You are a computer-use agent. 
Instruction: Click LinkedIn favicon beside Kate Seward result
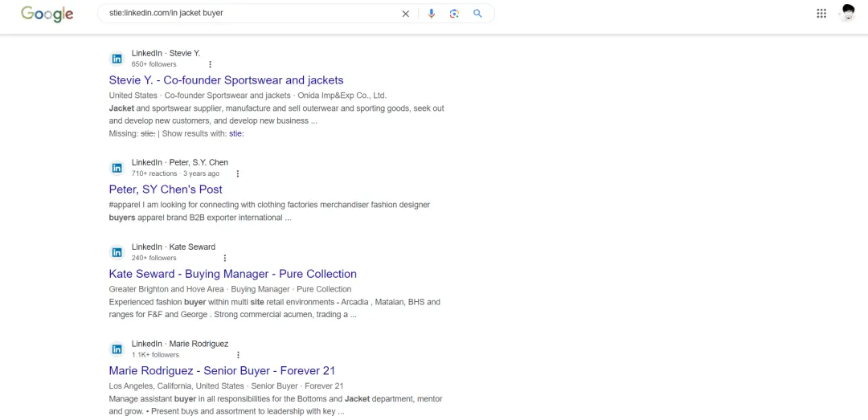[117, 252]
